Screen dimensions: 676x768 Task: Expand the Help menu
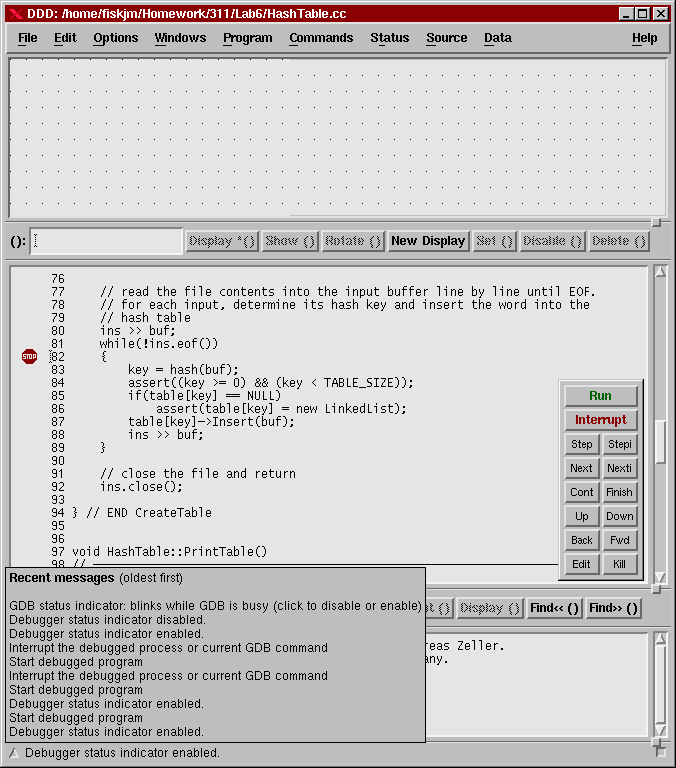(x=645, y=38)
